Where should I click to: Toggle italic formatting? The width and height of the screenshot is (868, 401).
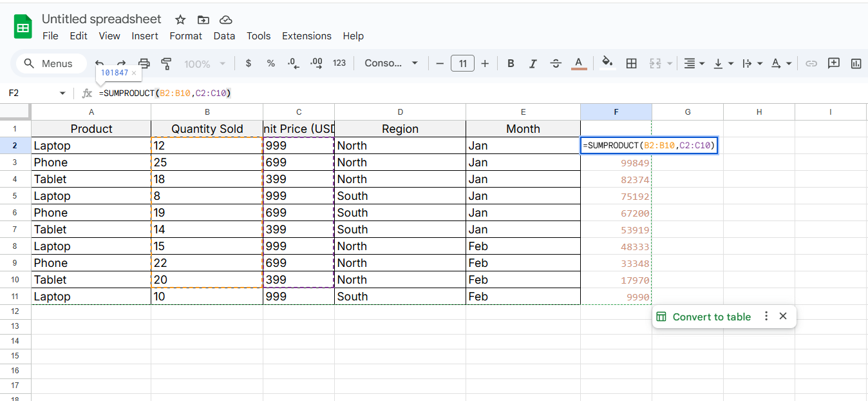click(x=533, y=63)
